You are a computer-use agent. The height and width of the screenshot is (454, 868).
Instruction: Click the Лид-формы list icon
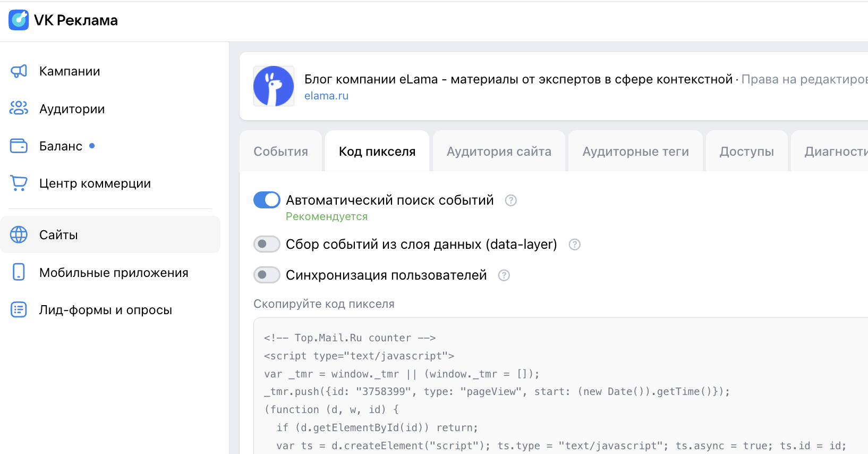[x=19, y=309]
